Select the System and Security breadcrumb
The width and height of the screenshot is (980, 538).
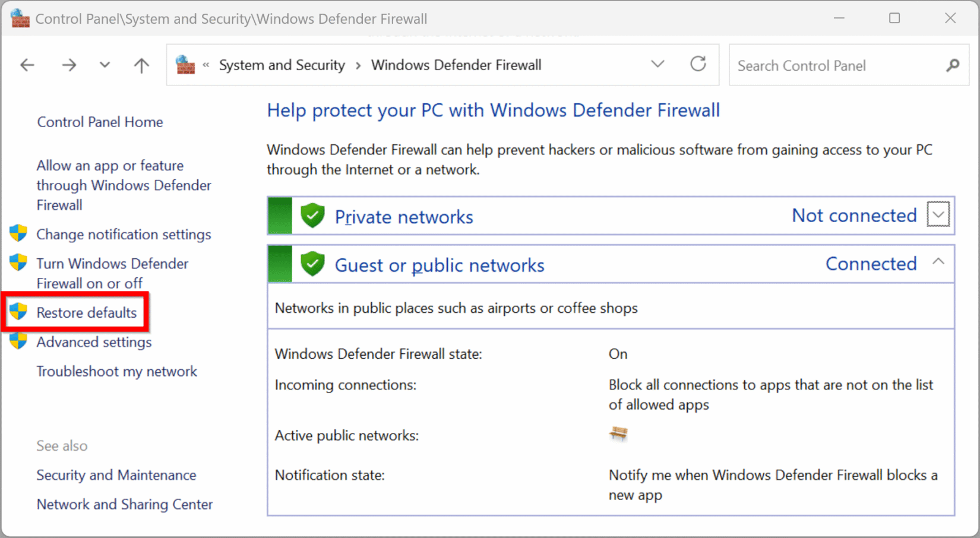point(282,65)
